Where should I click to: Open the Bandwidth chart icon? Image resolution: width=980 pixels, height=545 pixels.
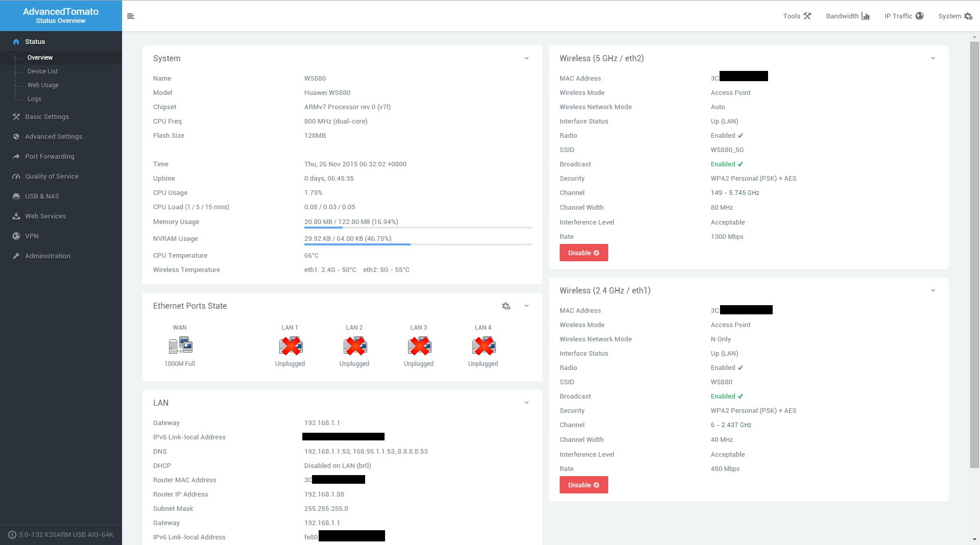(x=866, y=16)
